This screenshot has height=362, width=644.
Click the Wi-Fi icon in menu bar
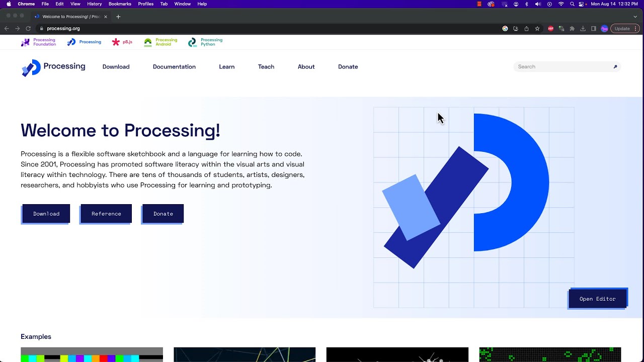561,4
